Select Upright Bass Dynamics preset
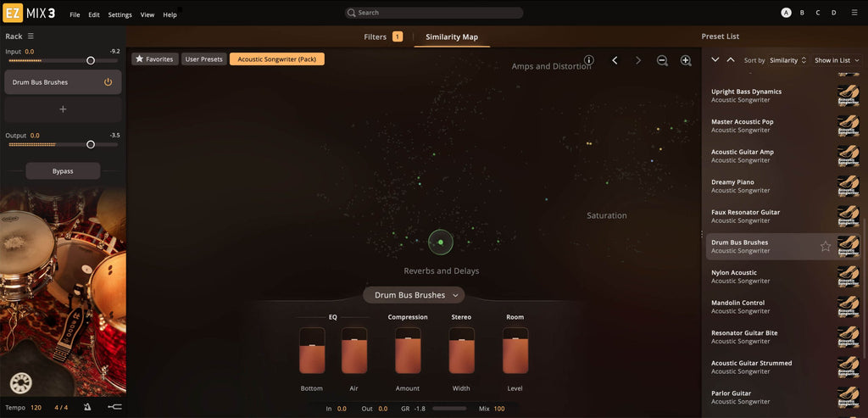 pos(784,96)
